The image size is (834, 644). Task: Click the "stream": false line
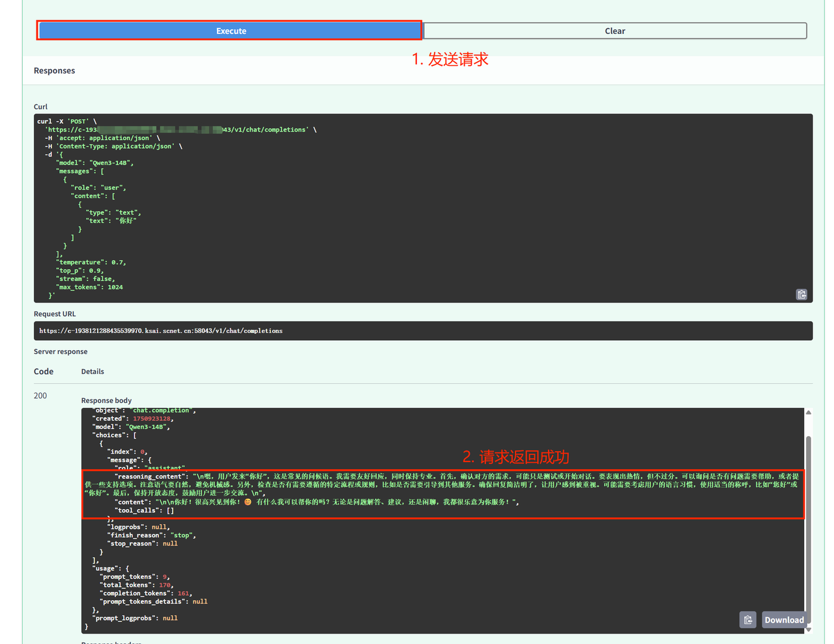pyautogui.click(x=85, y=278)
